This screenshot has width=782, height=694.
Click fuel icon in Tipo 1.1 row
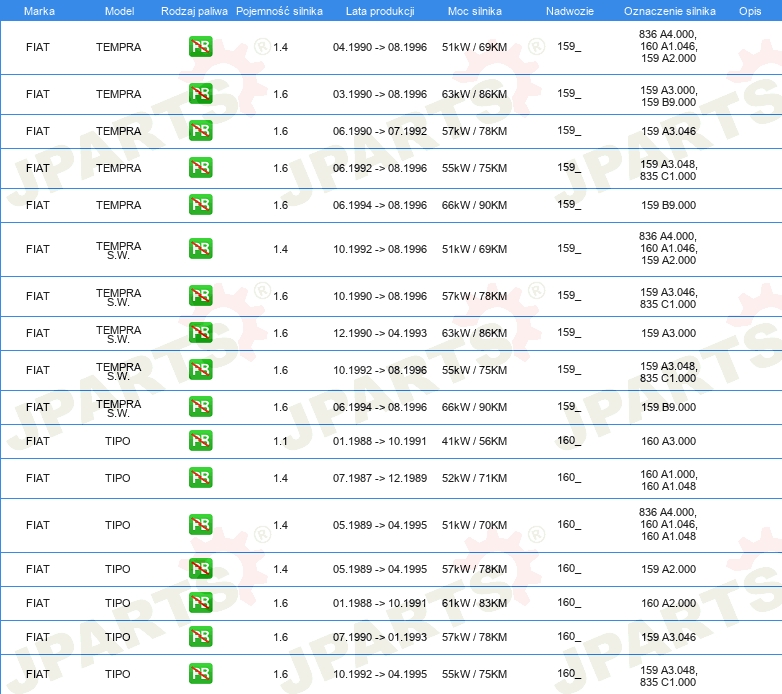pos(200,440)
